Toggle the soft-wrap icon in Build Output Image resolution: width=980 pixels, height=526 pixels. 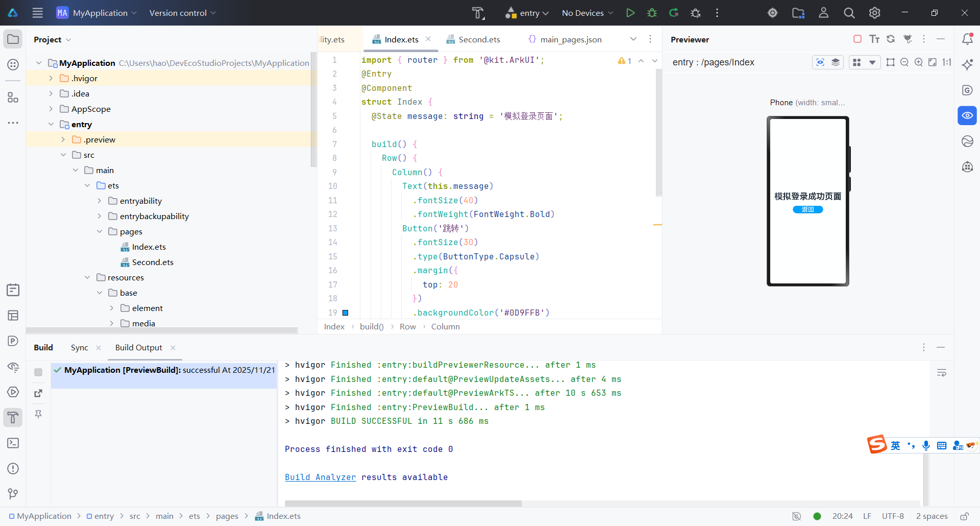click(x=942, y=373)
